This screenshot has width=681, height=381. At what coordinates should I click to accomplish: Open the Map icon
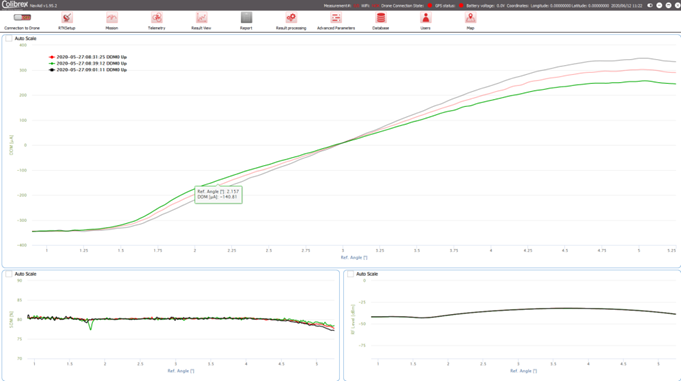pyautogui.click(x=470, y=18)
